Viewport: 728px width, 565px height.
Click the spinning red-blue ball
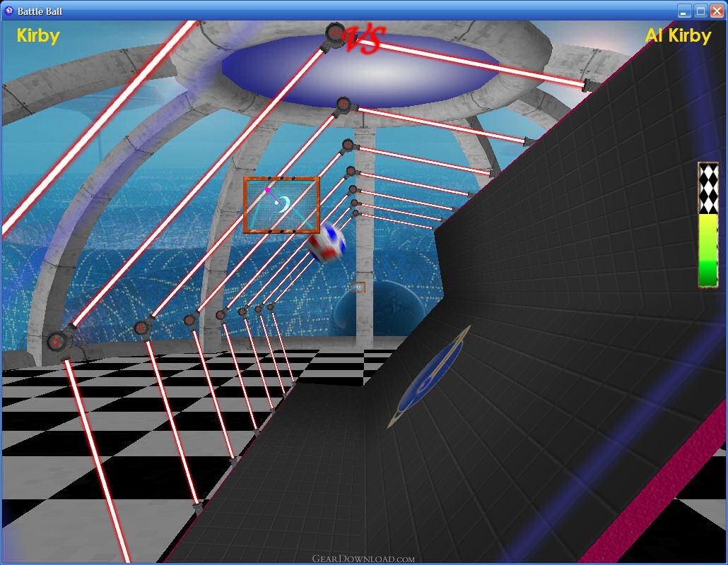pos(327,243)
